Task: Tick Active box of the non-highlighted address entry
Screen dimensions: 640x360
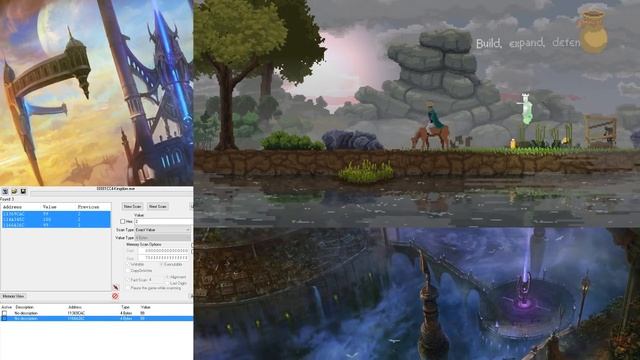Action: pos(4,313)
